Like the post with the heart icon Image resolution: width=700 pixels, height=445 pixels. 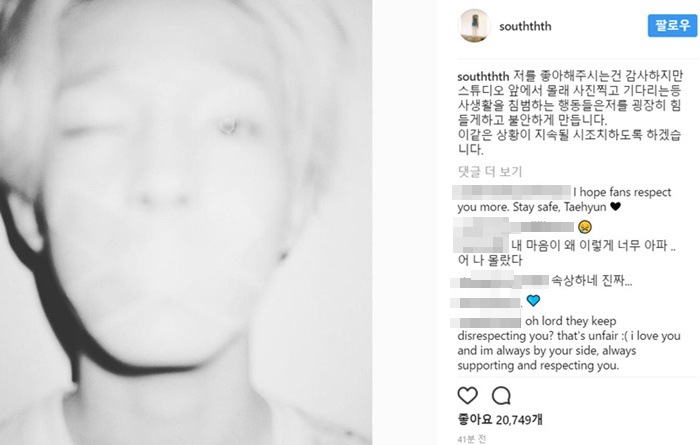(x=467, y=395)
